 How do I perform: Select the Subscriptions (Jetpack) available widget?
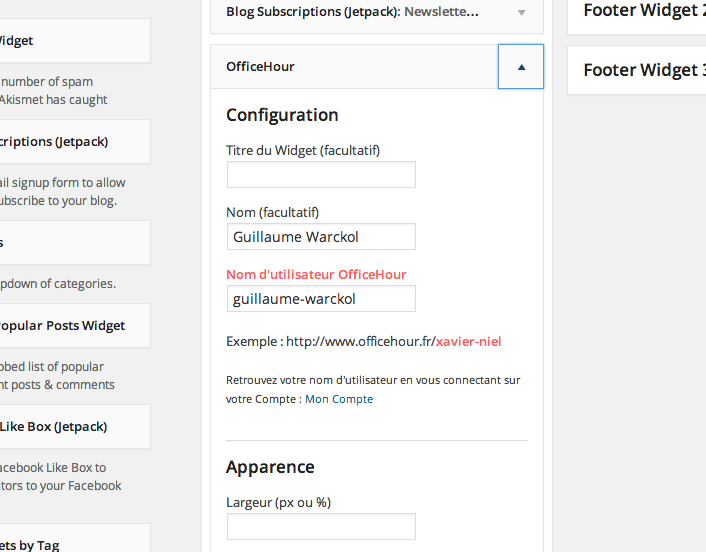click(x=75, y=142)
